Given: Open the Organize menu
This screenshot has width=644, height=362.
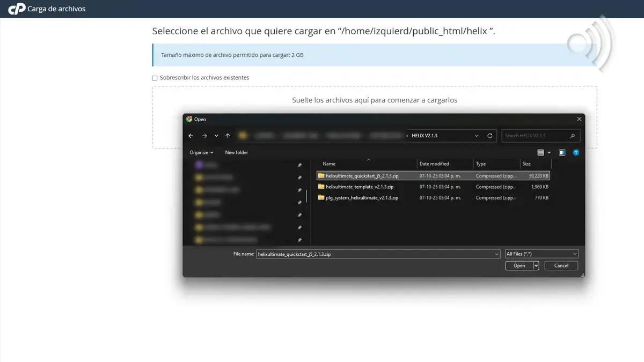Looking at the screenshot, I should 201,152.
